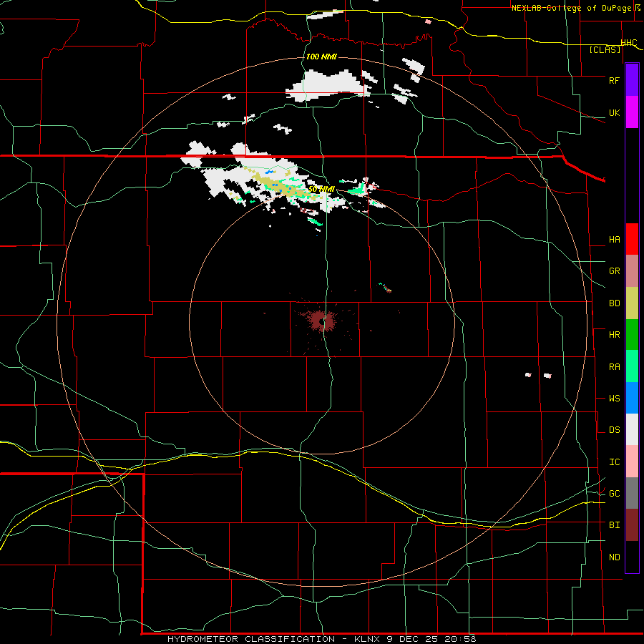This screenshot has height=644, width=644.
Task: Click the brown BI legend color swatch
Action: click(632, 525)
